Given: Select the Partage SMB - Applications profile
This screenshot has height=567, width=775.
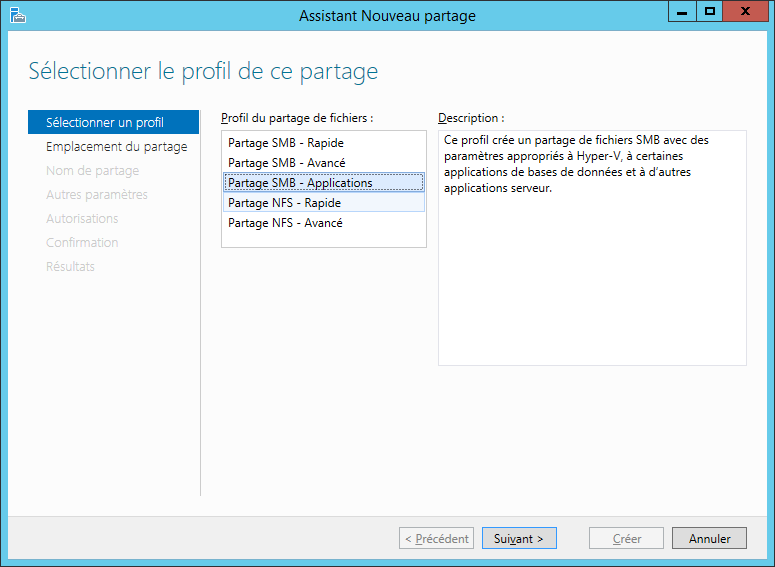Looking at the screenshot, I should click(x=300, y=183).
